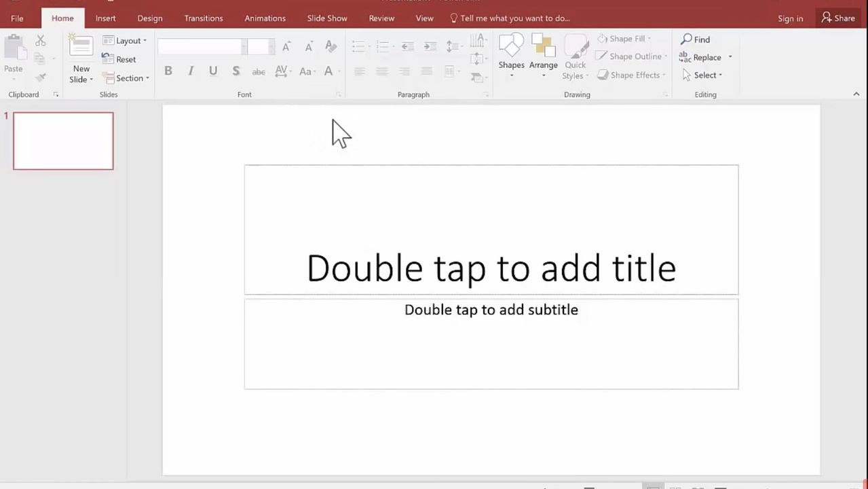
Task: Toggle bold formatting
Action: (x=168, y=71)
